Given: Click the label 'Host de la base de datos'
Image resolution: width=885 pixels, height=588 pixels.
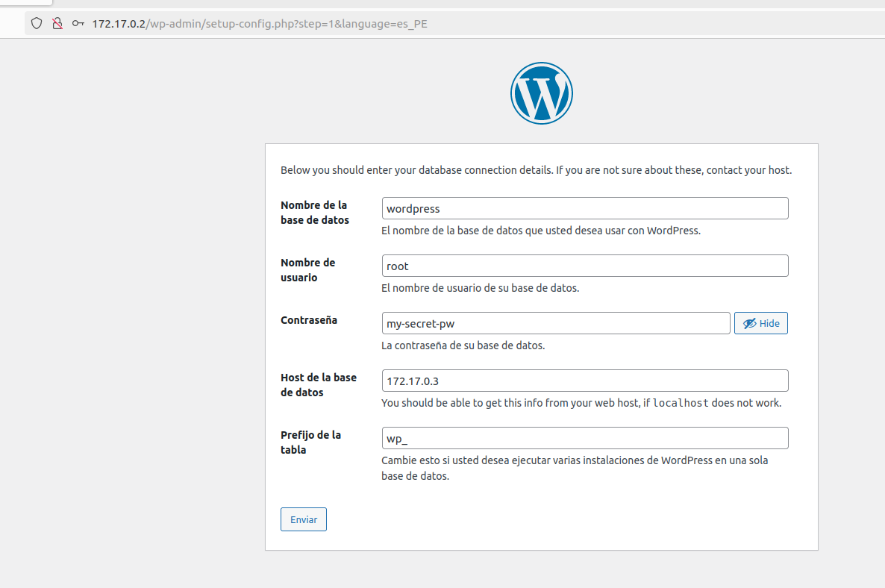Looking at the screenshot, I should click(319, 385).
